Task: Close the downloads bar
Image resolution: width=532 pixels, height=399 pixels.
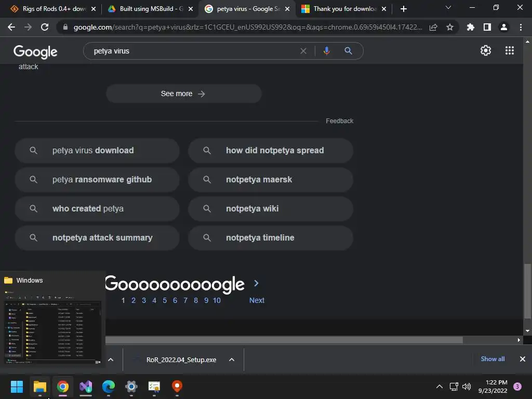Action: (x=523, y=358)
